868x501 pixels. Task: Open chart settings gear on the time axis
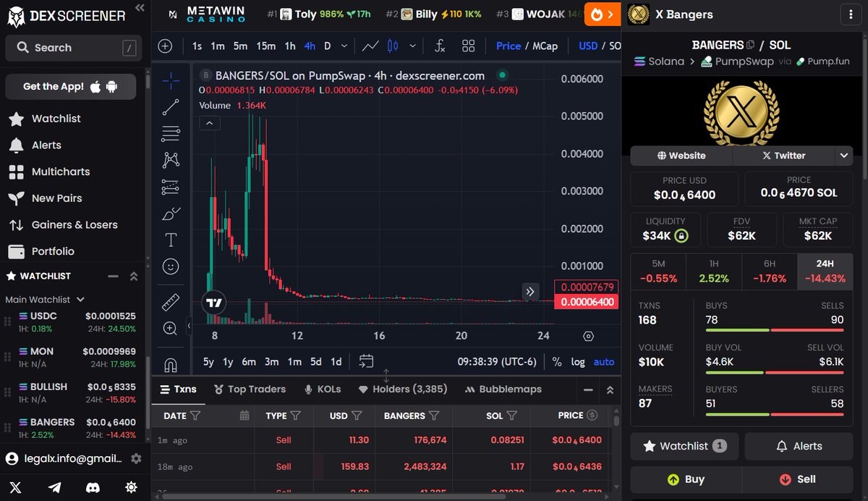point(588,336)
